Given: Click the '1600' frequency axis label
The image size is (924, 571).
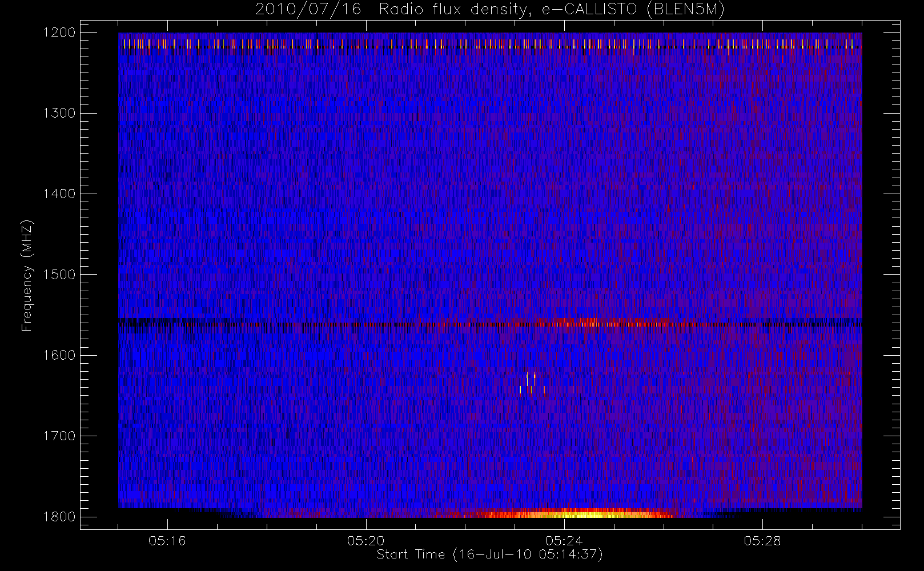Looking at the screenshot, I should [x=59, y=355].
